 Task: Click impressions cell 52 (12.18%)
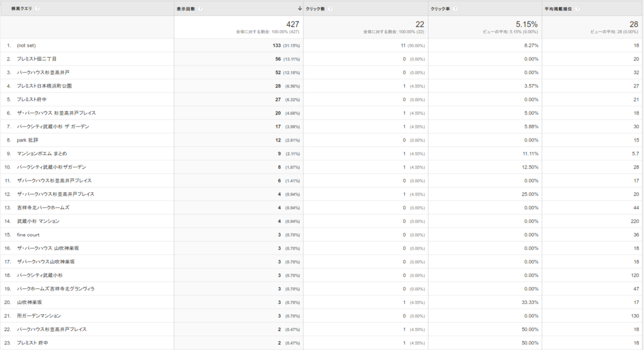tap(287, 72)
